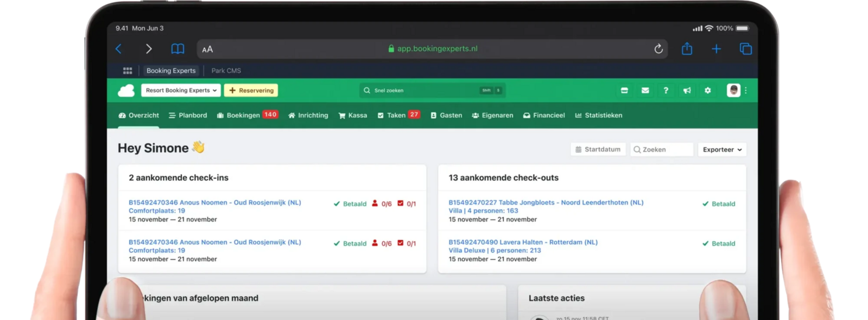Open second Anous Noomen check-in booking link
Viewport: 868px width, 320px height.
coord(215,242)
